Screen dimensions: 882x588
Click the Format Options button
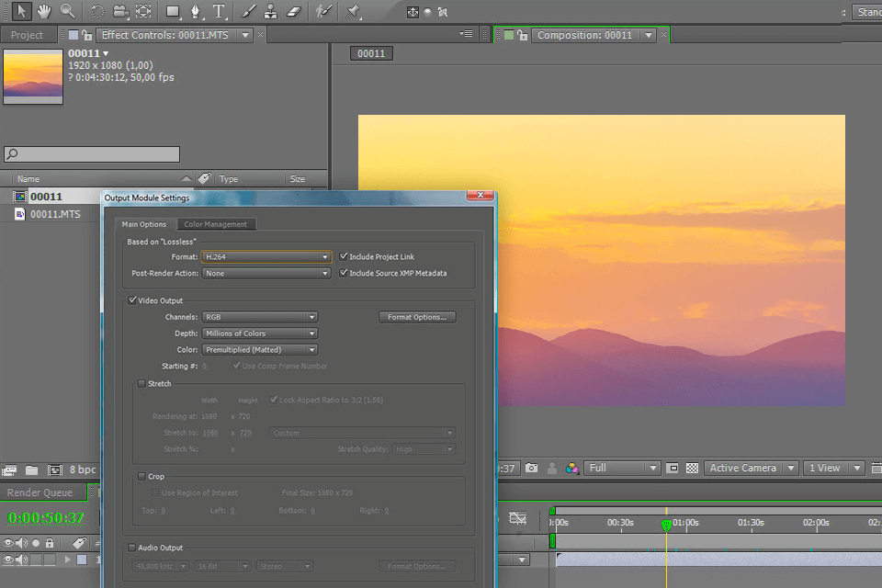[417, 316]
